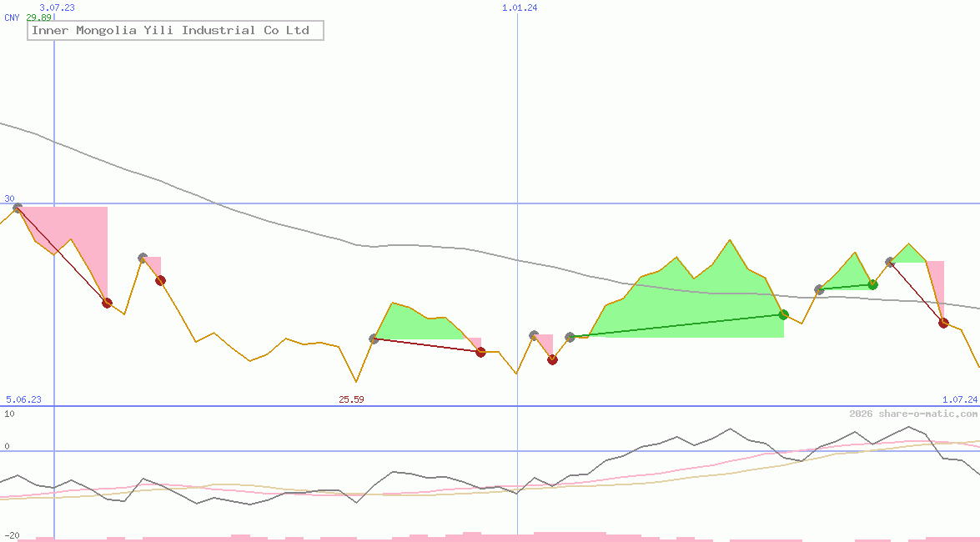Viewport: 980px width, 542px height.
Task: Click the 1.07.24 end date label
Action: (x=960, y=399)
